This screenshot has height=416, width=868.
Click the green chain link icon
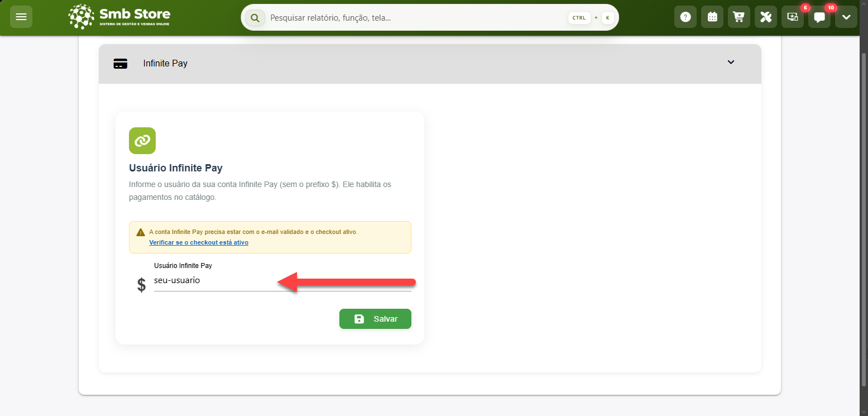pyautogui.click(x=142, y=141)
